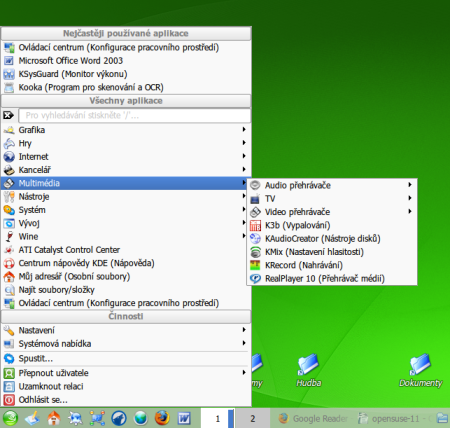450x428 pixels.
Task: Click the KMix volume icon
Action: pyautogui.click(x=255, y=252)
